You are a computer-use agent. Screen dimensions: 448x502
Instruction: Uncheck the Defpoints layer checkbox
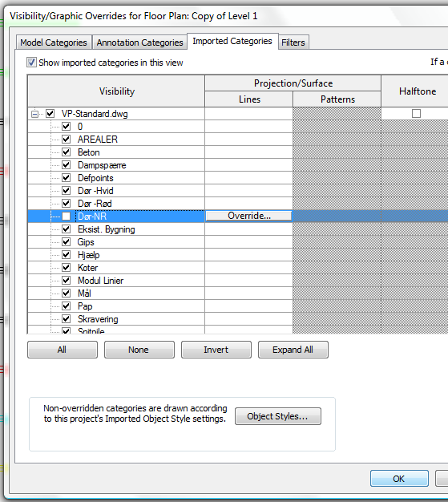pos(67,178)
